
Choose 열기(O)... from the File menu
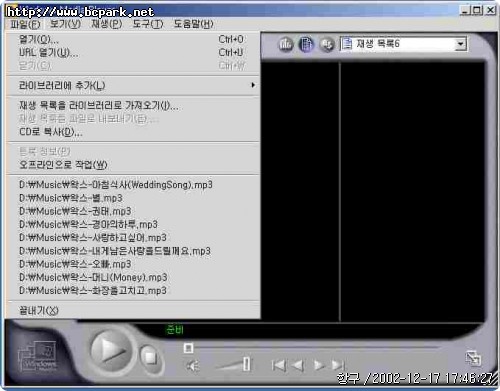tap(133, 40)
